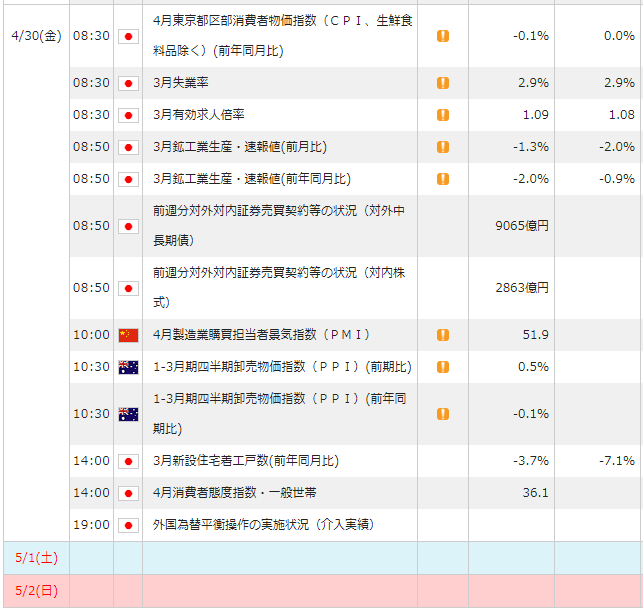Click the Japan flag beside 3月失業率
This screenshot has width=643, height=608.
tap(128, 84)
